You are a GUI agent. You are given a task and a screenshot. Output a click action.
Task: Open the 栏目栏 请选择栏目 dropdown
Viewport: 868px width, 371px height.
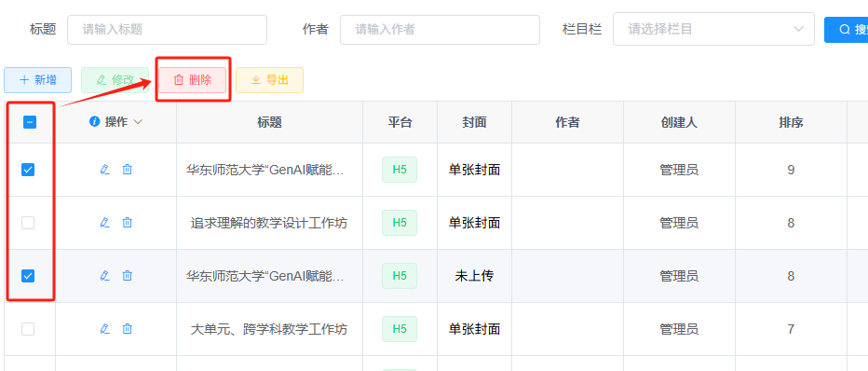713,29
